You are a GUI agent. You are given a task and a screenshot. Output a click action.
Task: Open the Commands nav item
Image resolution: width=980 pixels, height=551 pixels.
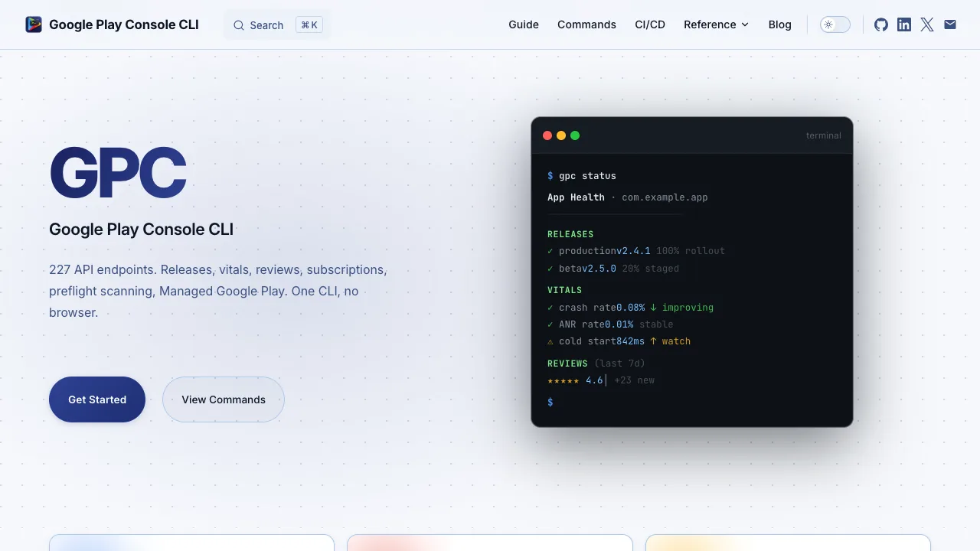coord(586,24)
